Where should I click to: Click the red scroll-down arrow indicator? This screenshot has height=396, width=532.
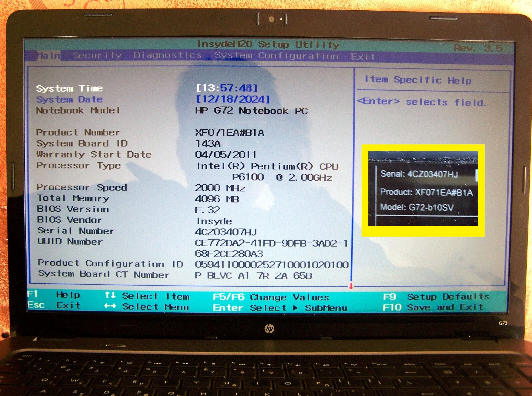pyautogui.click(x=351, y=286)
